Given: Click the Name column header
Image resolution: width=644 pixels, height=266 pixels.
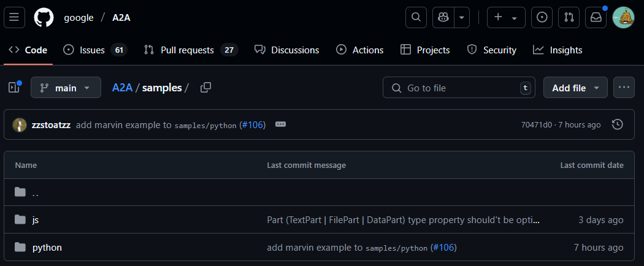Looking at the screenshot, I should (x=26, y=165).
